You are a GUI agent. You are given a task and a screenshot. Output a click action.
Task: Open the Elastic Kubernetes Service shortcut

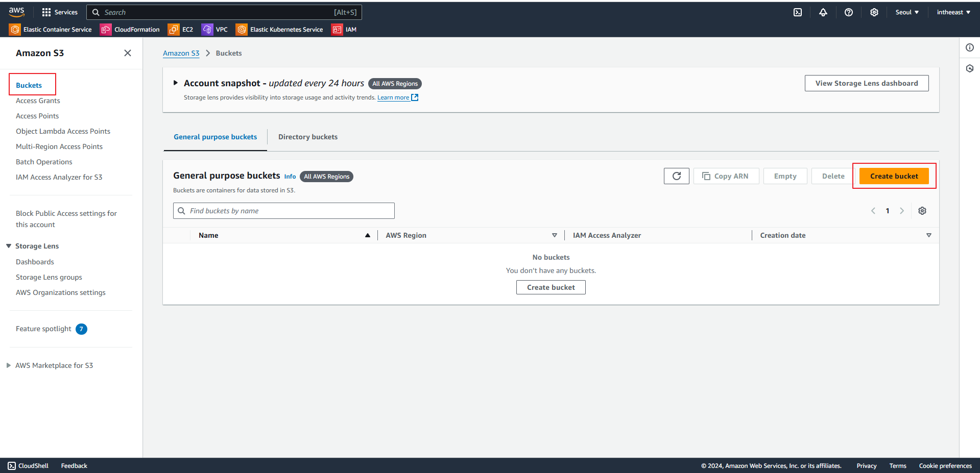279,30
